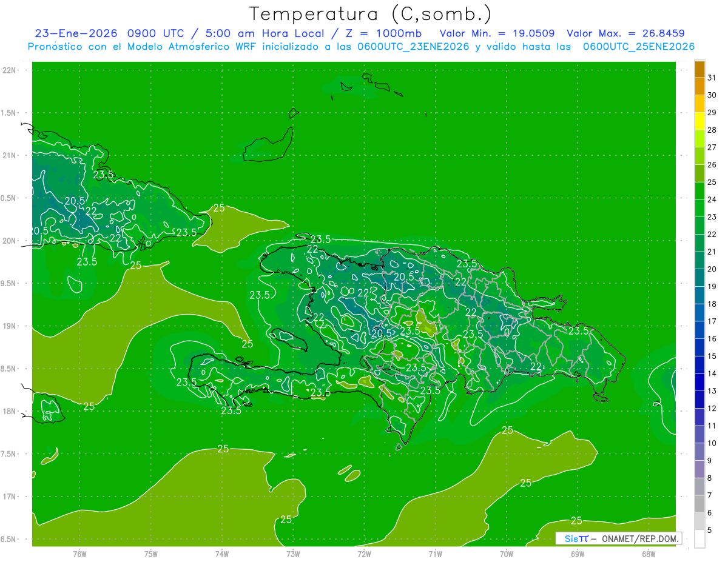Click the '20N' latitude axis label

point(10,241)
